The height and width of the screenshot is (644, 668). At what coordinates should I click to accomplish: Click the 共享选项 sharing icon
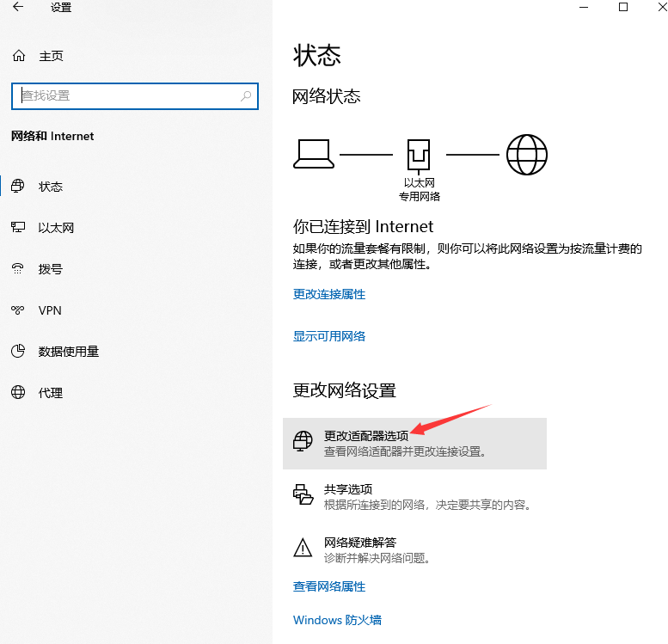(x=303, y=494)
